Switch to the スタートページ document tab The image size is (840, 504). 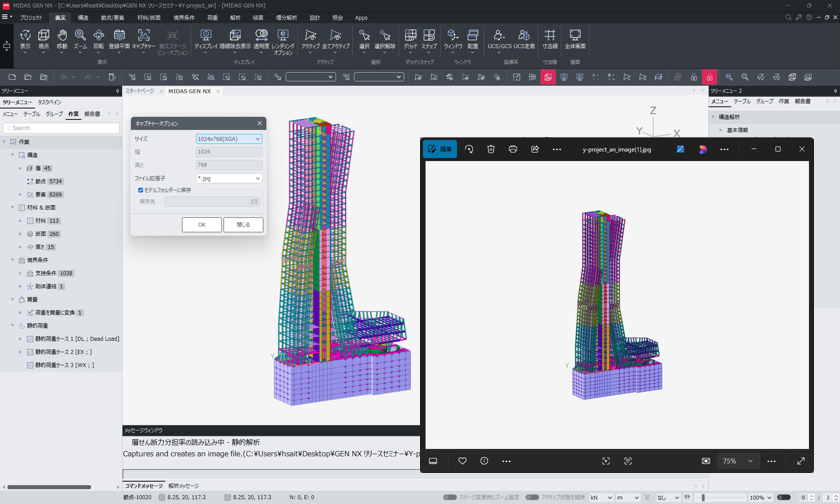(140, 91)
